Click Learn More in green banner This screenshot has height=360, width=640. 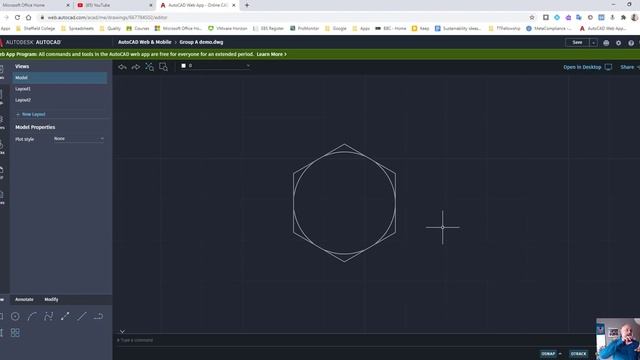tap(271, 54)
